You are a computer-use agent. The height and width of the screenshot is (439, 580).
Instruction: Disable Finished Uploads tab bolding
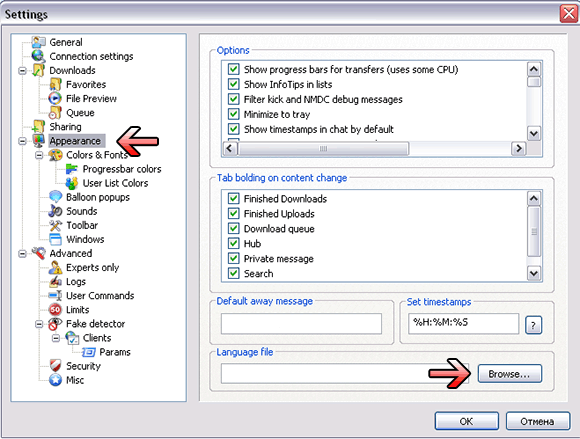point(233,213)
